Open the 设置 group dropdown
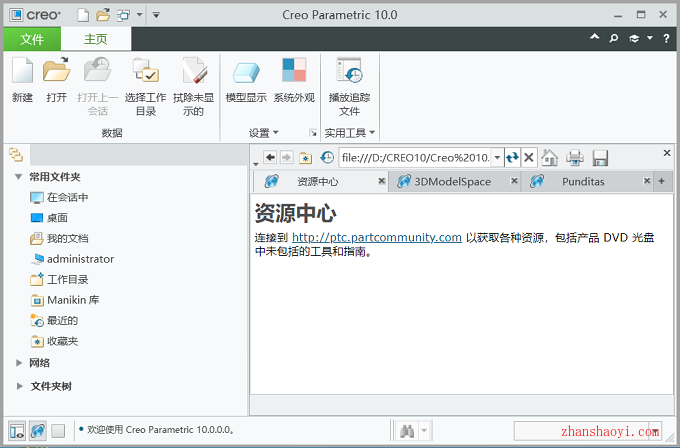Viewport: 680px width, 448px height. click(264, 133)
